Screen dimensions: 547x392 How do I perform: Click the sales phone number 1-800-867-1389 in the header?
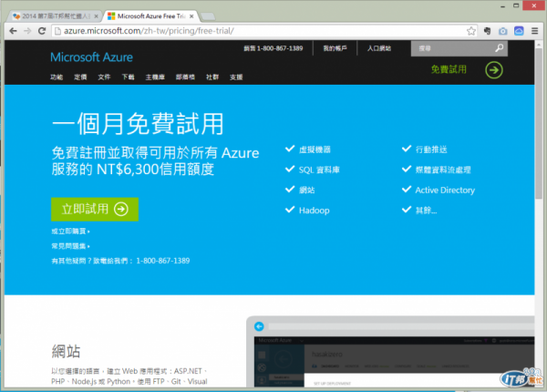tap(280, 48)
